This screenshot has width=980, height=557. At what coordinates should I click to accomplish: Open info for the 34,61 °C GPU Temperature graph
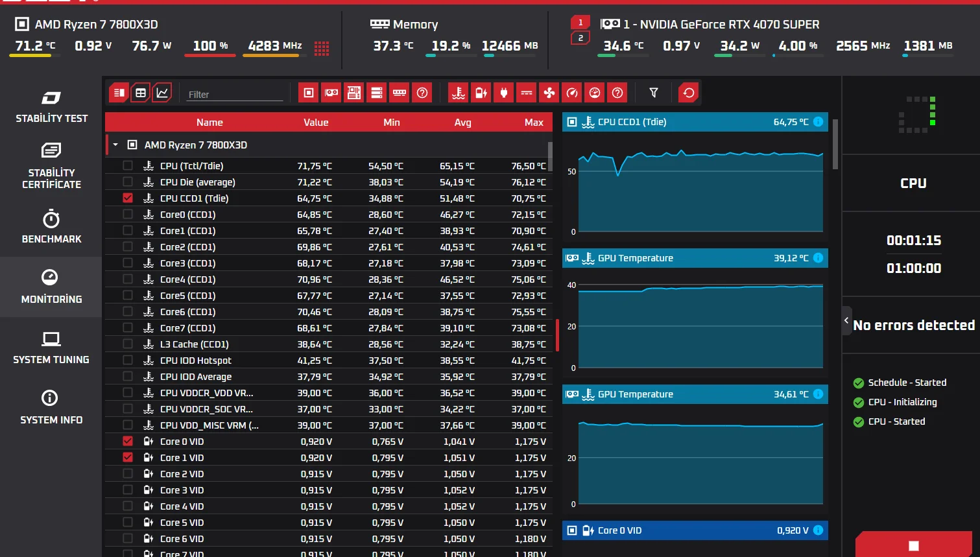(819, 394)
